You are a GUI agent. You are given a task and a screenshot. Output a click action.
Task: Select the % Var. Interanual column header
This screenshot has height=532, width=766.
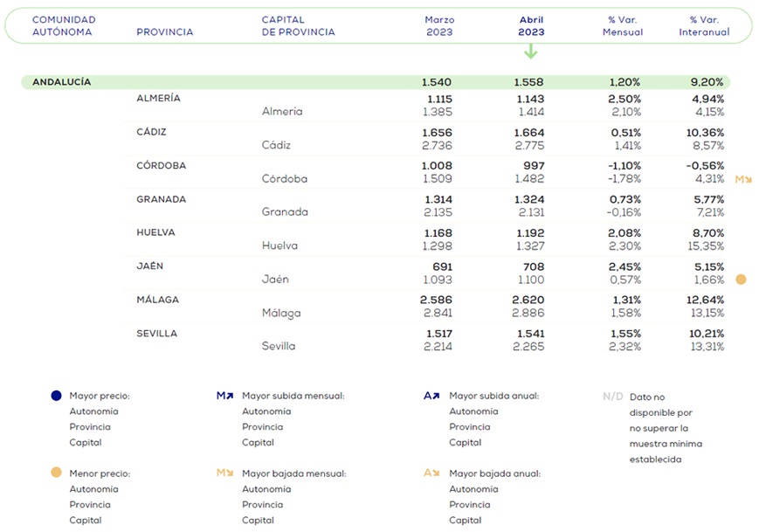704,26
